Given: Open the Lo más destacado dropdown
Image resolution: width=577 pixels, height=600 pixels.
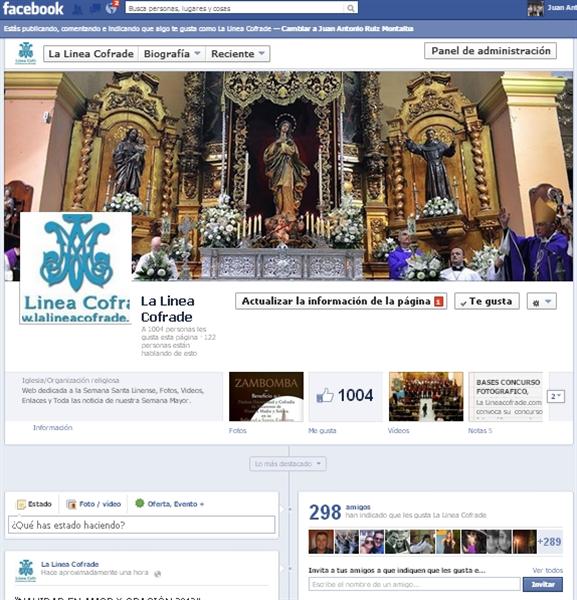Looking at the screenshot, I should pyautogui.click(x=288, y=464).
